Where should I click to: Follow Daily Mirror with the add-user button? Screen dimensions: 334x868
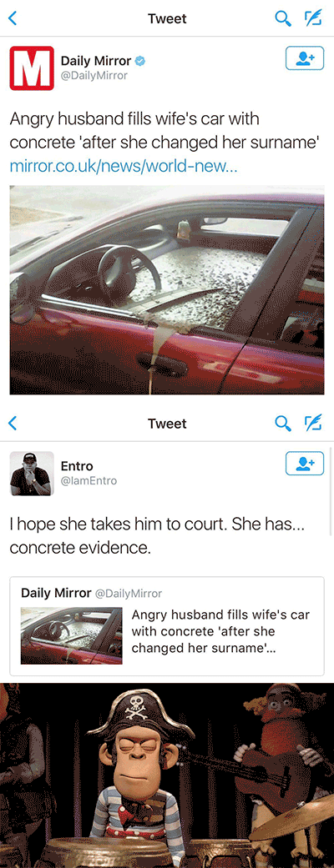(x=305, y=58)
